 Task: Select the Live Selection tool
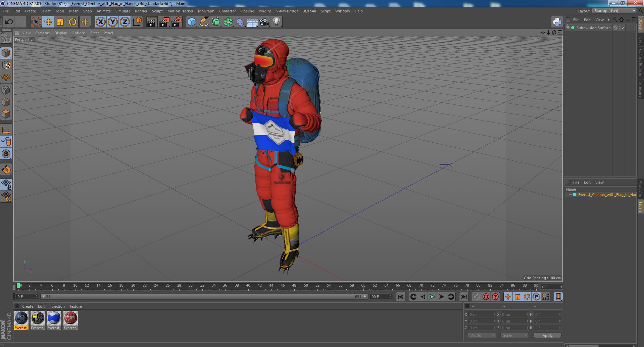pyautogui.click(x=36, y=22)
